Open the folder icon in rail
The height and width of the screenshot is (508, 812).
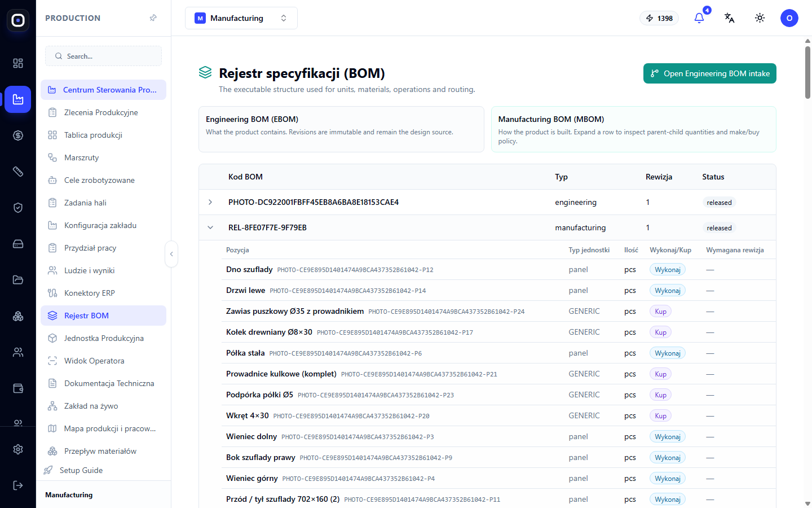pyautogui.click(x=18, y=280)
